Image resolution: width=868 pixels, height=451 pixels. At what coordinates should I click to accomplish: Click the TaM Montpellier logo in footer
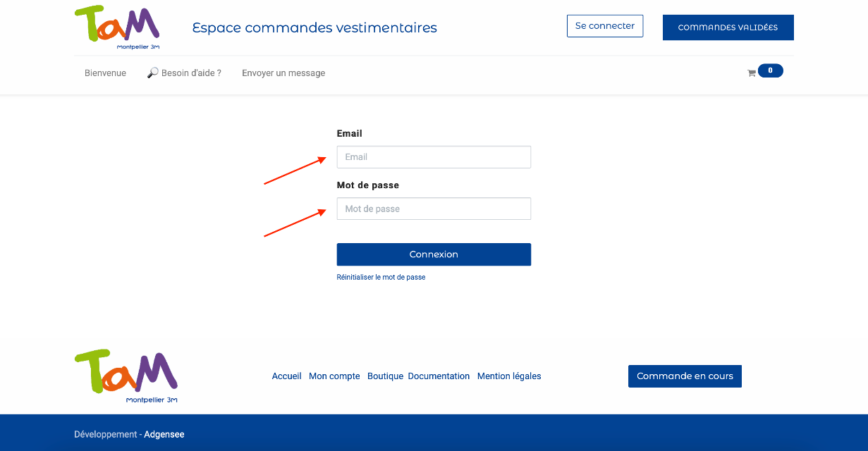click(126, 376)
